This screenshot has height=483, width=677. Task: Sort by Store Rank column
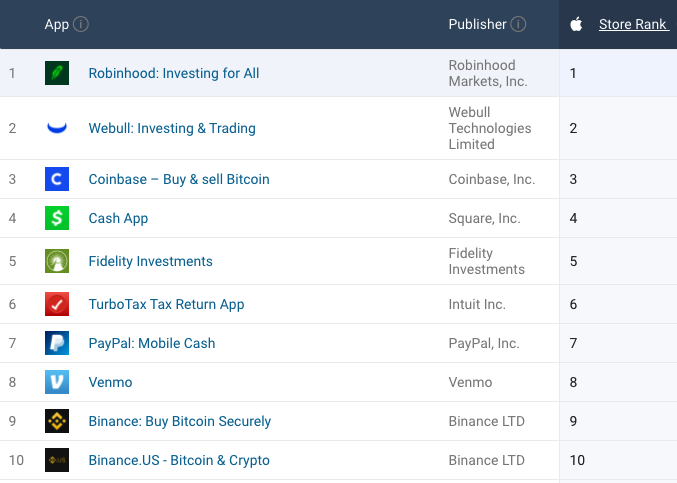click(x=633, y=24)
